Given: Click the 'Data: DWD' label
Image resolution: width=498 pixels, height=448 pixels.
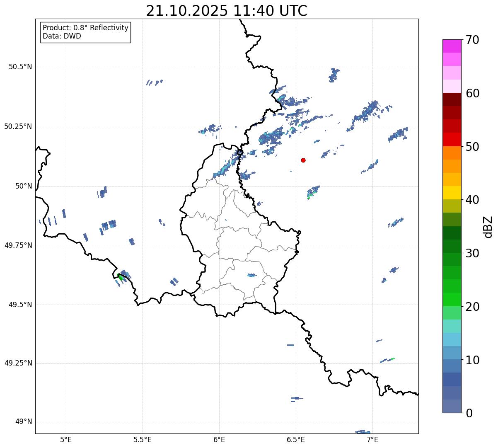Looking at the screenshot, I should click(62, 36).
